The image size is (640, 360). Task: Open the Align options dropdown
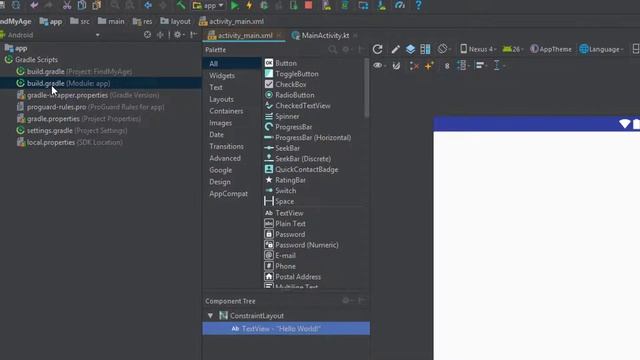pyautogui.click(x=481, y=65)
